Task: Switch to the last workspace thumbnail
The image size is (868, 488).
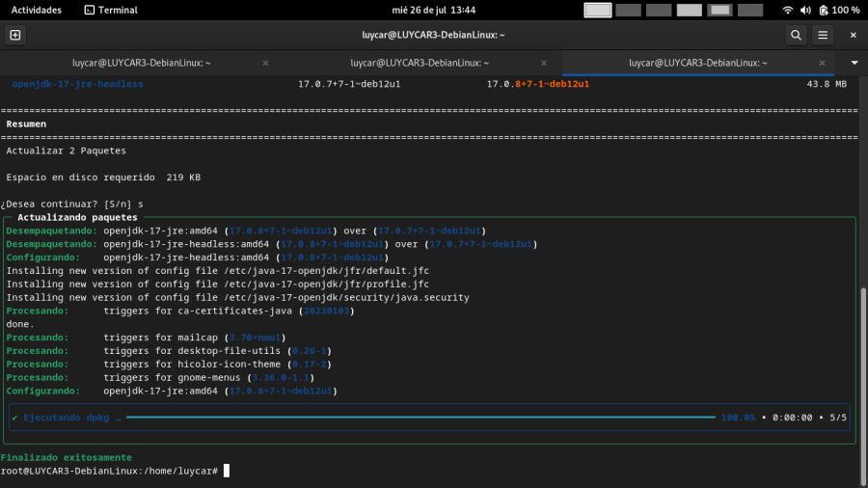Action: point(751,10)
